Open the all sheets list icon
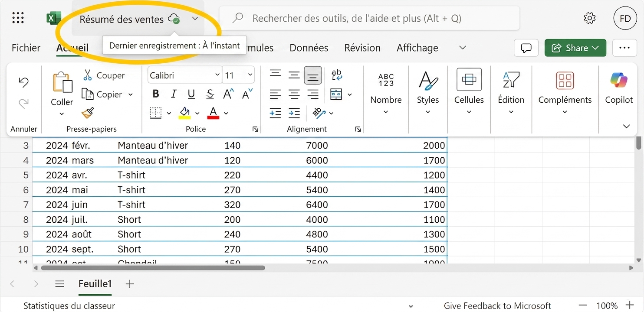644x312 pixels. (60, 284)
